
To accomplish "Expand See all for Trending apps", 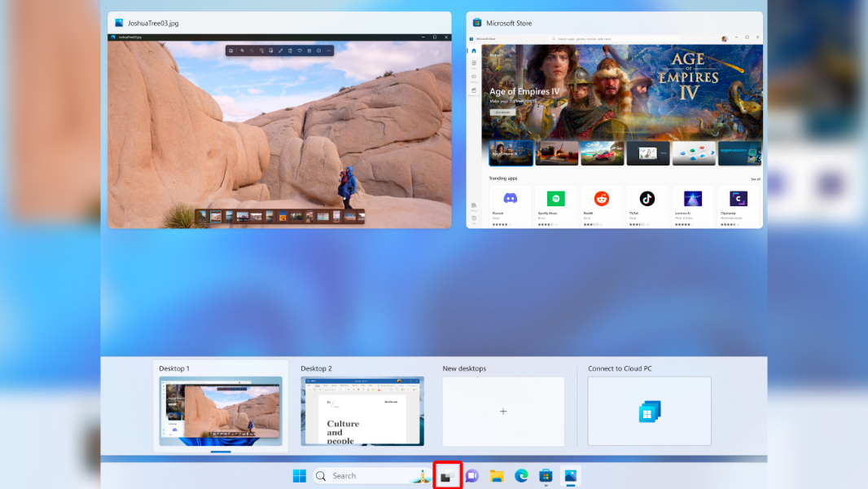I will pos(757,178).
